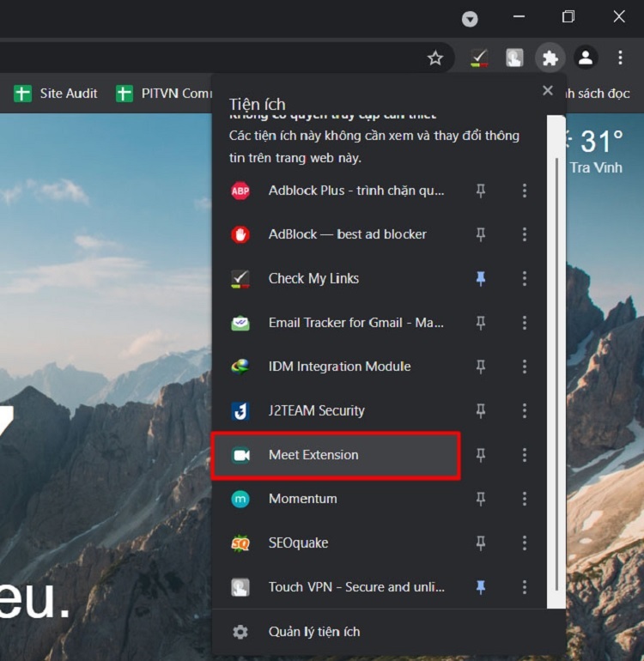Bookmark this page with the star icon
Screen dimensions: 644x661
click(x=434, y=58)
